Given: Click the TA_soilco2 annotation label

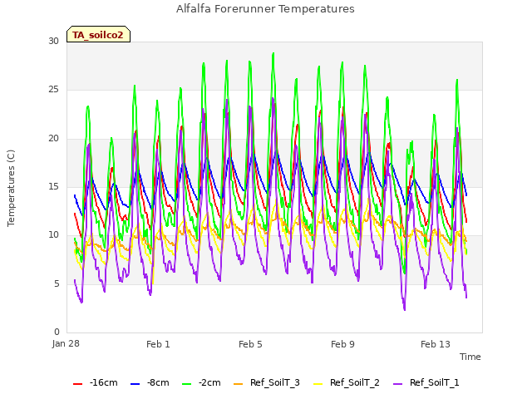Looking at the screenshot, I should pyautogui.click(x=98, y=34).
